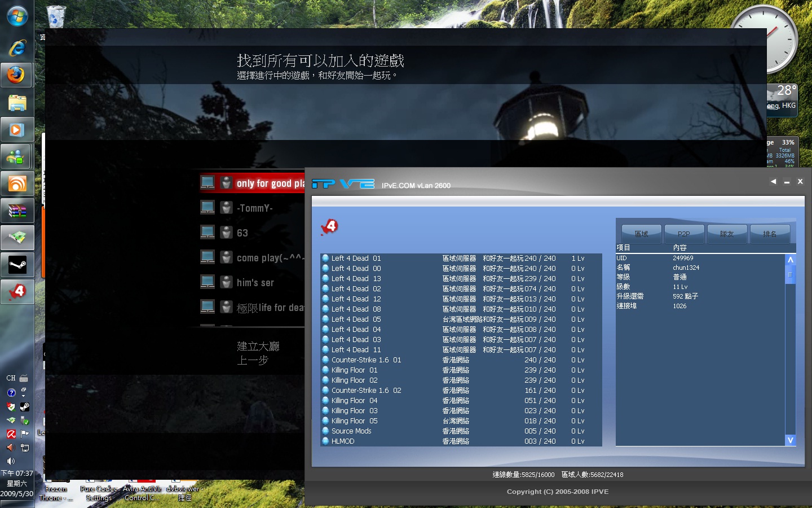Click the show desktop bar below the date
812x508 pixels.
point(17,504)
